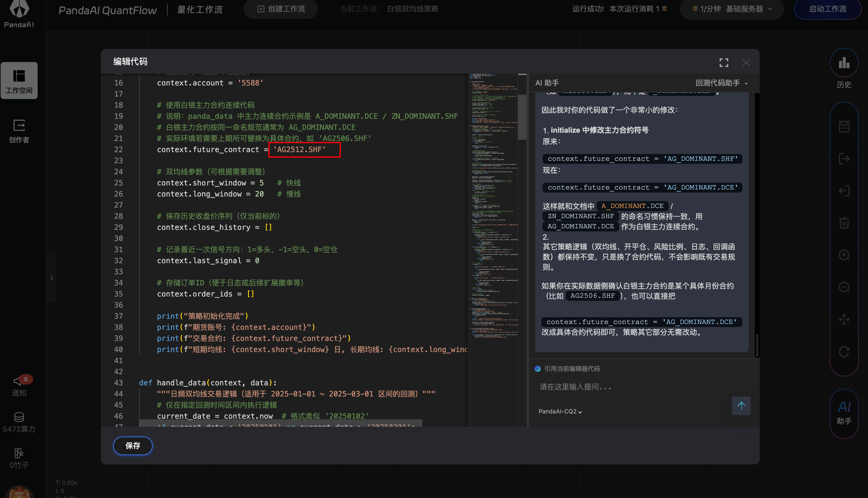Click the 量化工作流 header title
This screenshot has width=868, height=498.
pyautogui.click(x=200, y=10)
